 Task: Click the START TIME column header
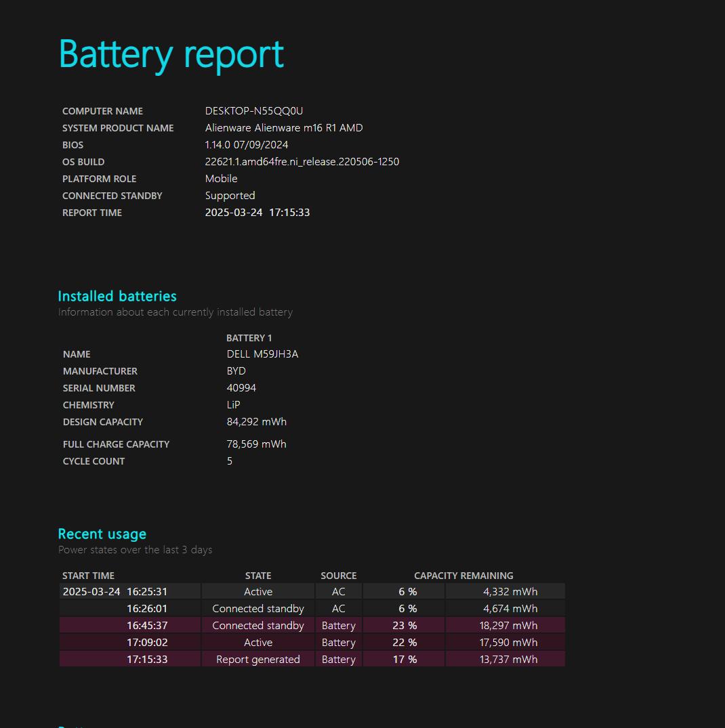pyautogui.click(x=88, y=576)
